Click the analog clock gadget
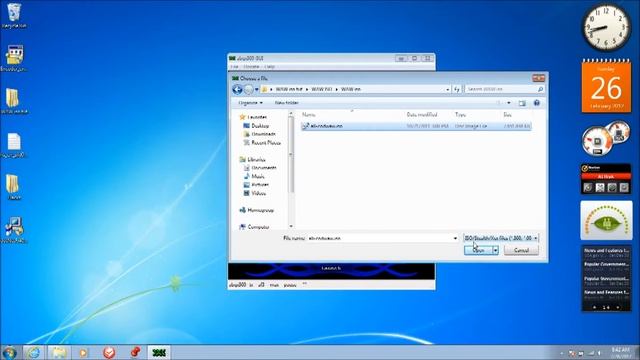The height and width of the screenshot is (360, 640). (x=606, y=28)
